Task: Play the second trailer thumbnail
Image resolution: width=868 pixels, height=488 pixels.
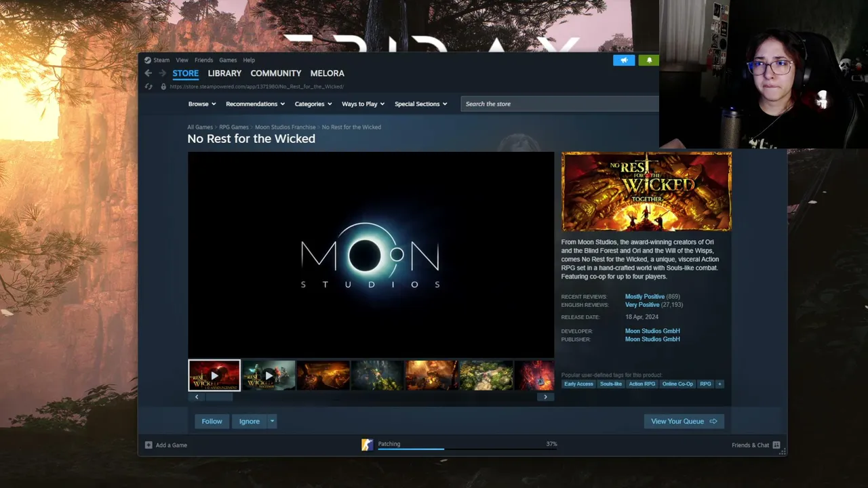Action: coord(269,375)
